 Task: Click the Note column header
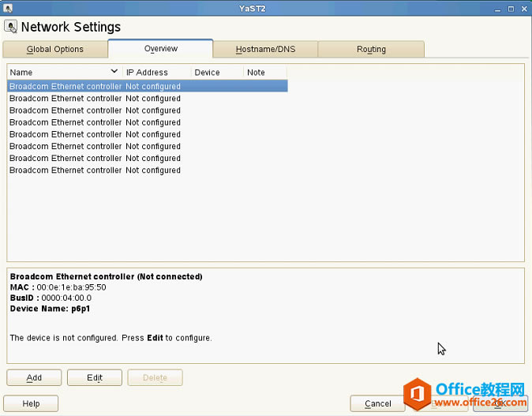point(265,73)
